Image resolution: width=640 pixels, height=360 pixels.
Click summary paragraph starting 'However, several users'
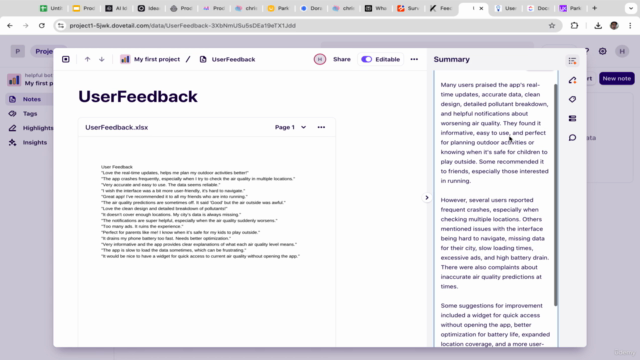495,243
